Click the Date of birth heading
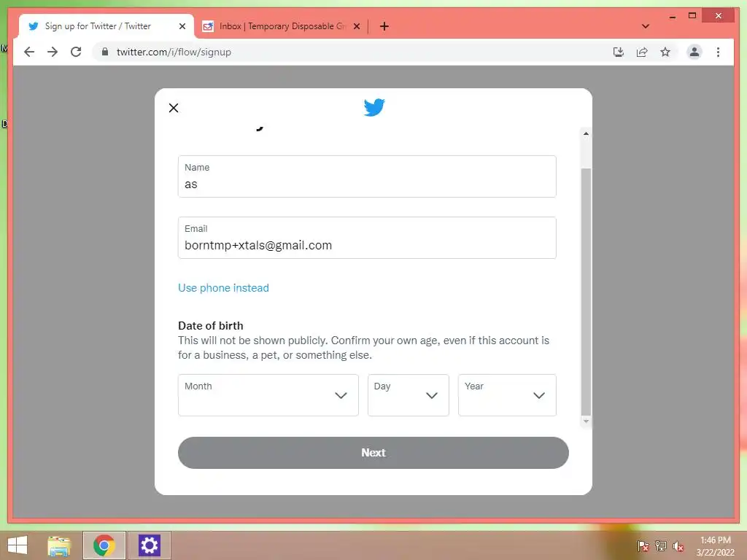This screenshot has height=560, width=747. click(x=211, y=326)
